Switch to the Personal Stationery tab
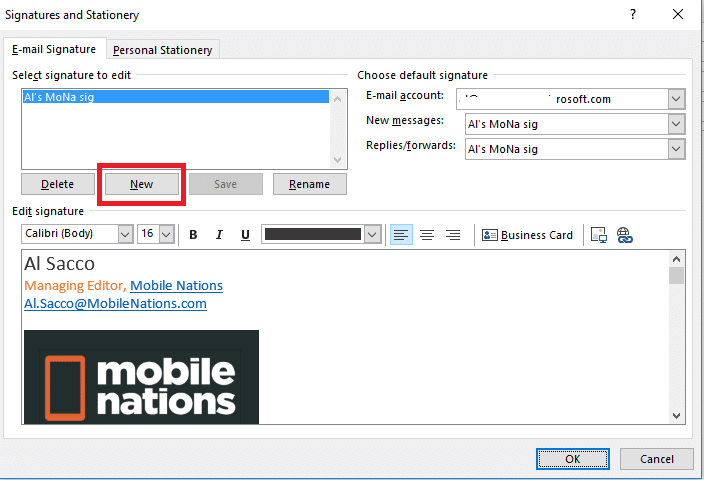This screenshot has width=704, height=480. click(164, 50)
